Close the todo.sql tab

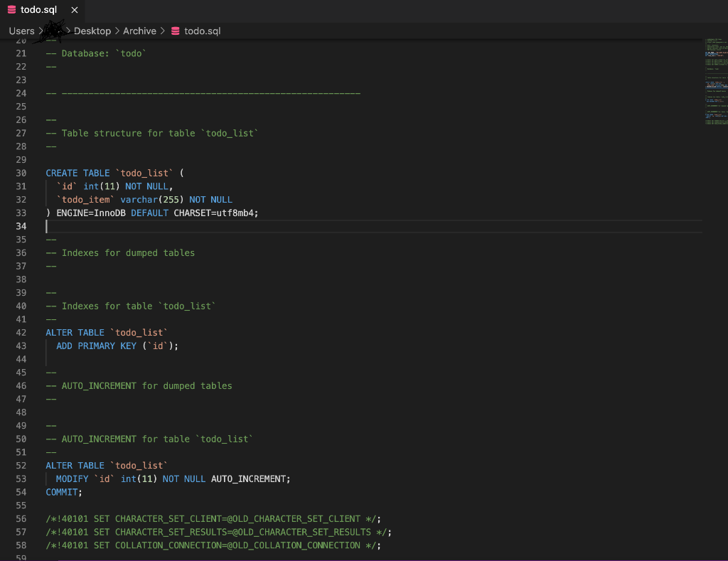74,10
